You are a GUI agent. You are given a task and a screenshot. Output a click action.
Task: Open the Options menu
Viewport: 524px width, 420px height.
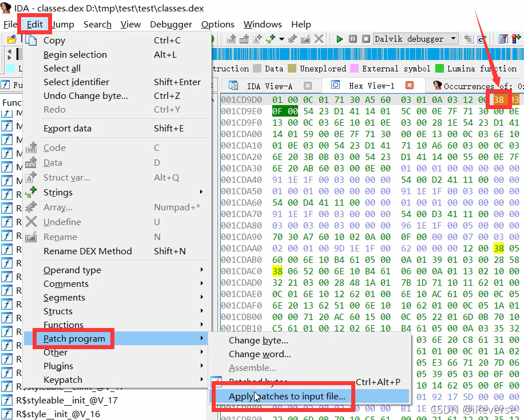pyautogui.click(x=218, y=25)
